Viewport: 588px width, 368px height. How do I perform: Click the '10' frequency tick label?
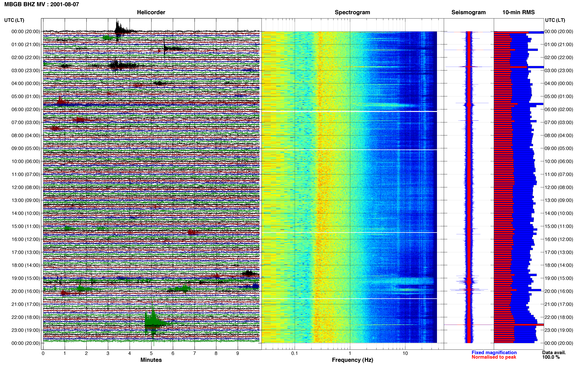[405, 353]
